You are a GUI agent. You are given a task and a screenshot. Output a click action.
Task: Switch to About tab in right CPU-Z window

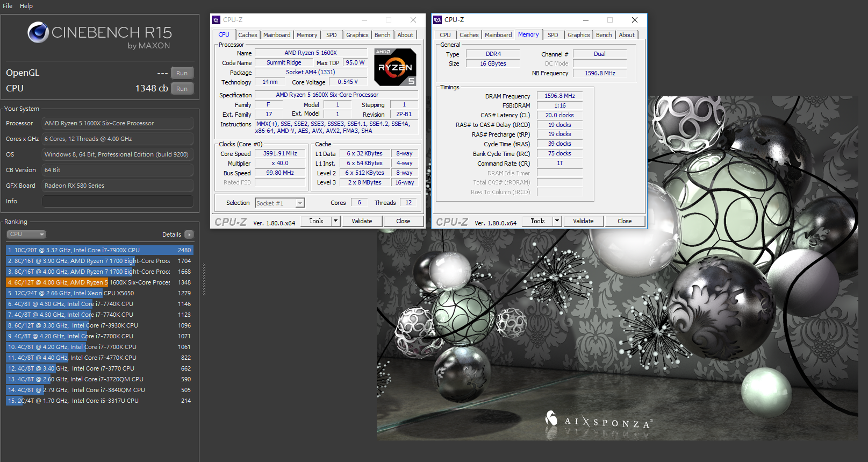pos(627,35)
